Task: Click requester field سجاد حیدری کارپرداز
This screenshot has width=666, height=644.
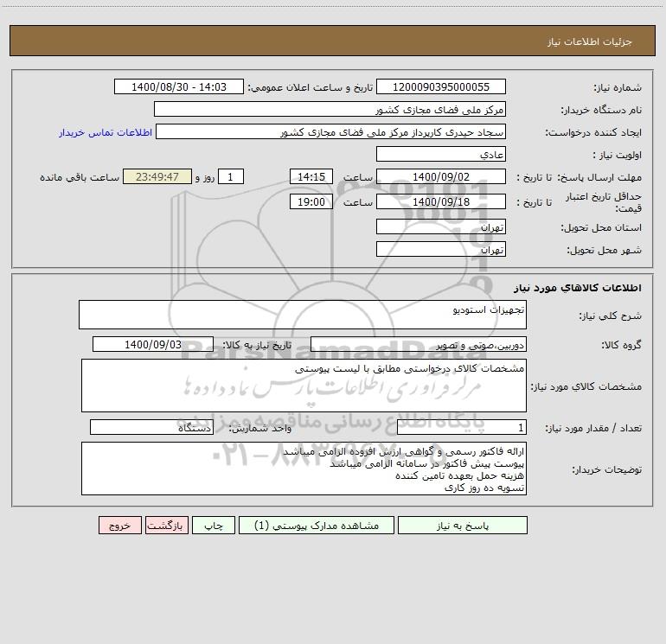Action: [x=330, y=131]
